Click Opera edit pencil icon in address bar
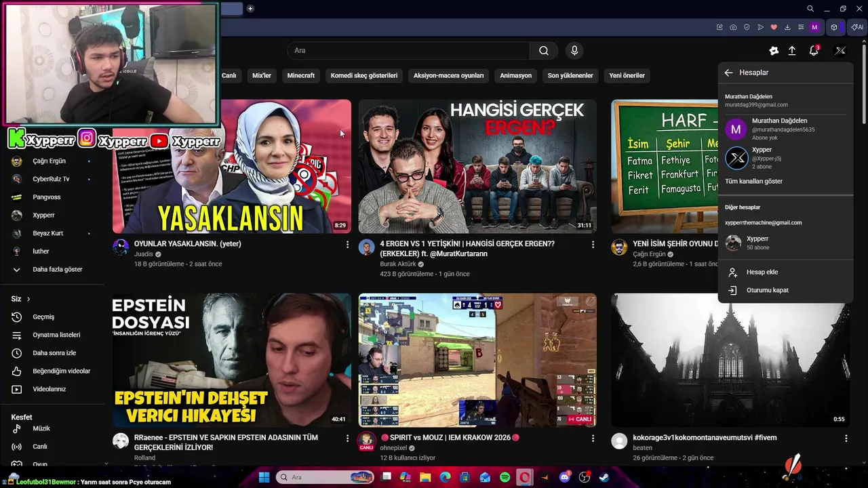868x488 pixels. (719, 27)
